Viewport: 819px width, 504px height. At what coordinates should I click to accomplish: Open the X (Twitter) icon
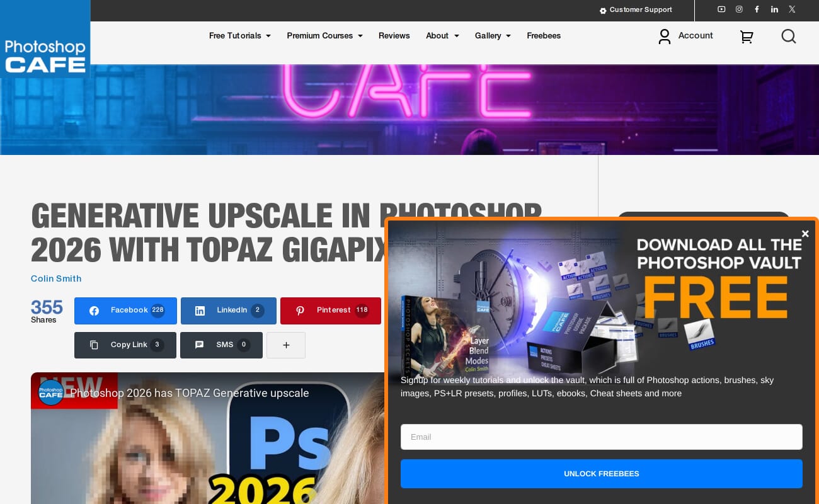792,9
